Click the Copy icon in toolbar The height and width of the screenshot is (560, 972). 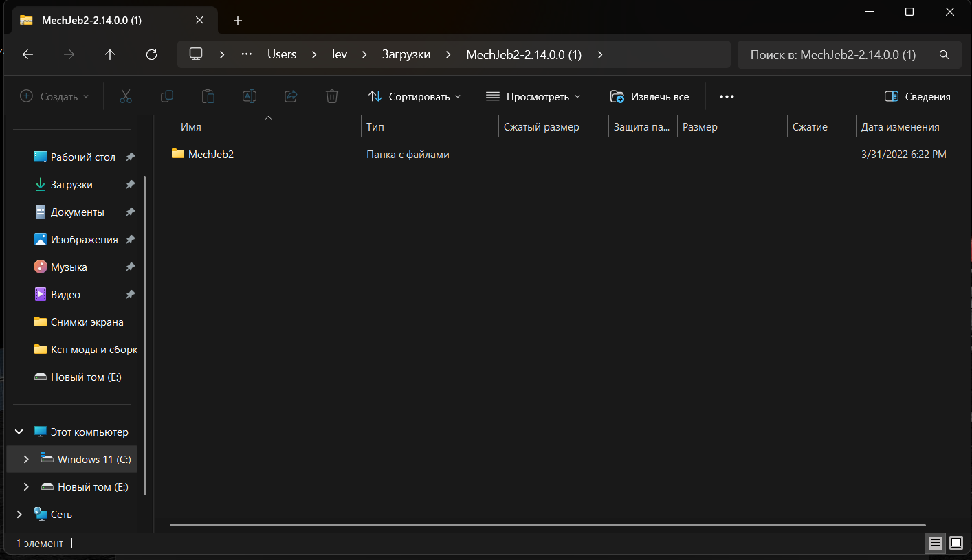(166, 96)
